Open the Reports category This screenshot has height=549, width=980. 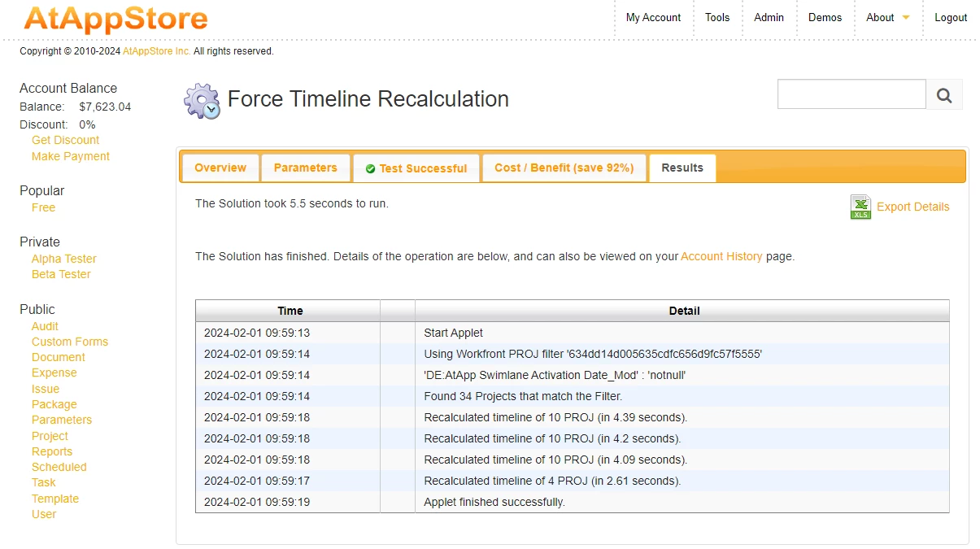click(x=52, y=451)
